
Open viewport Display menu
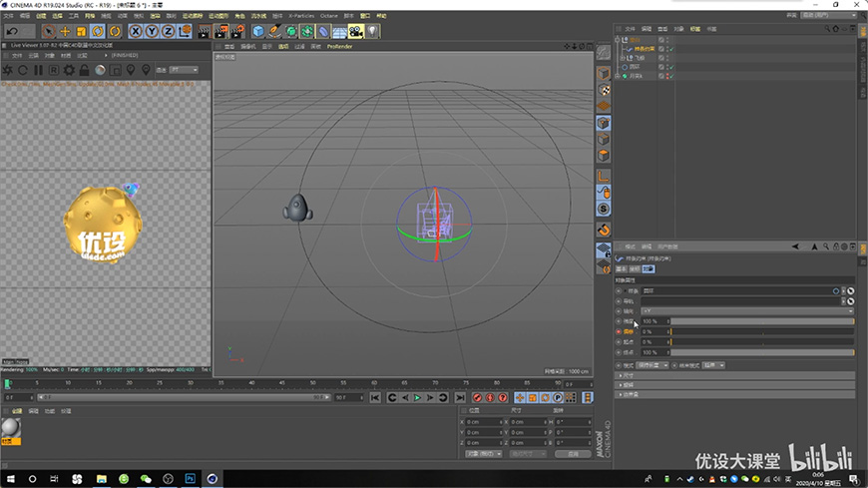click(x=266, y=47)
